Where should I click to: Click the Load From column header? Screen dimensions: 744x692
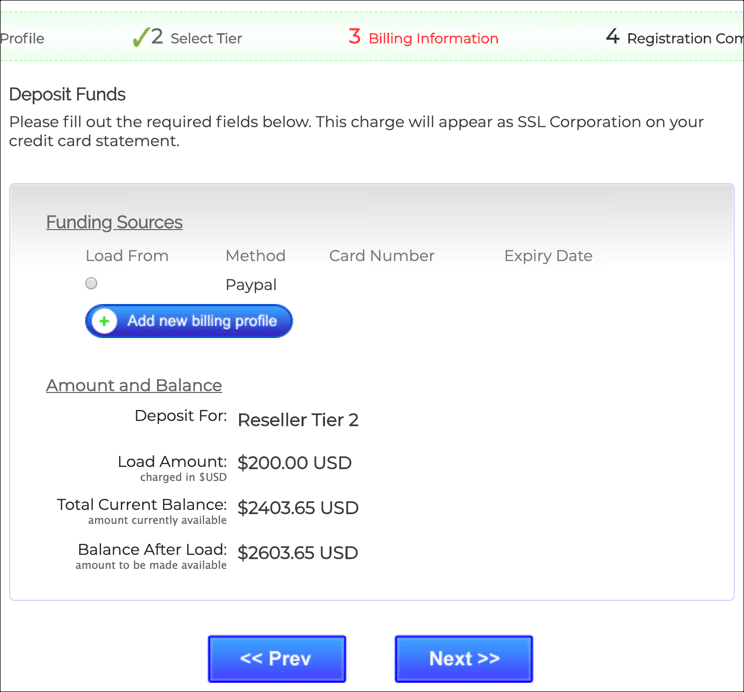127,256
